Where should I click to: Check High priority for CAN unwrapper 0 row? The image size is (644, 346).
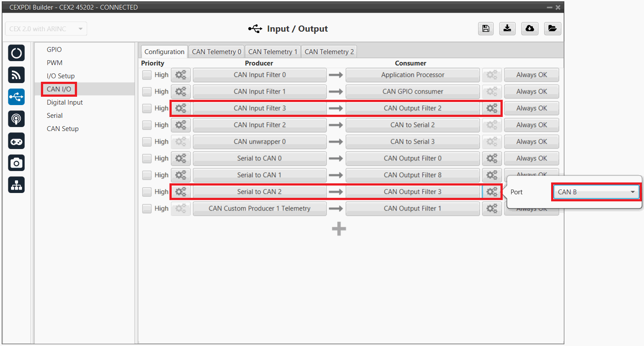(x=147, y=142)
